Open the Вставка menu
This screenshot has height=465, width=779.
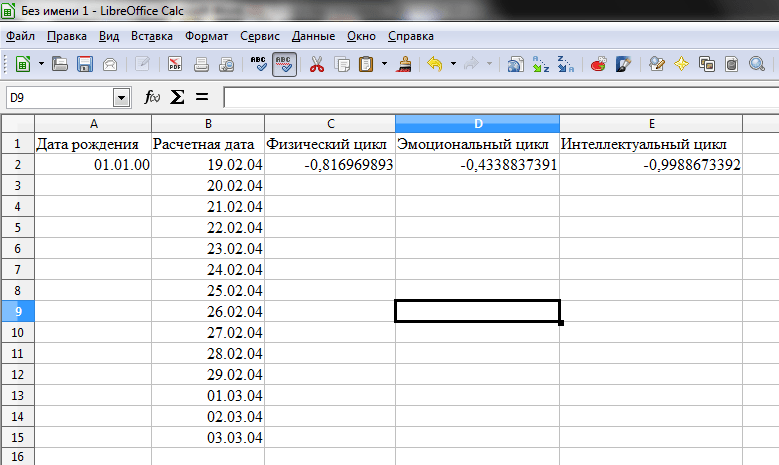152,36
